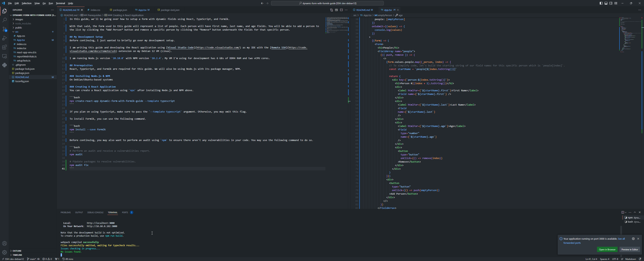Screen dimensions: 644x261
Task: Expand the TIMELINE section
Action: coord(33,255)
